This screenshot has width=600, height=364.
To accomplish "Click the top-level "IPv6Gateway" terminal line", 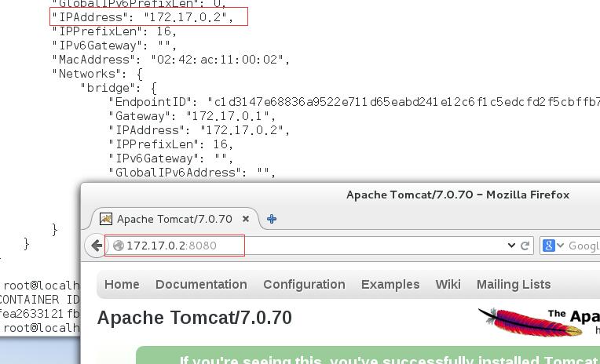I will coord(114,45).
